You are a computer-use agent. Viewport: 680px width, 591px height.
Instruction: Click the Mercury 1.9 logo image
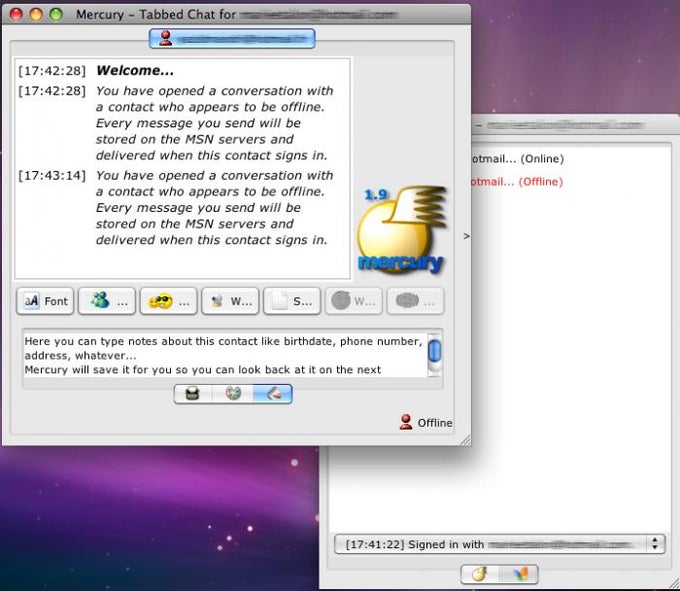402,231
